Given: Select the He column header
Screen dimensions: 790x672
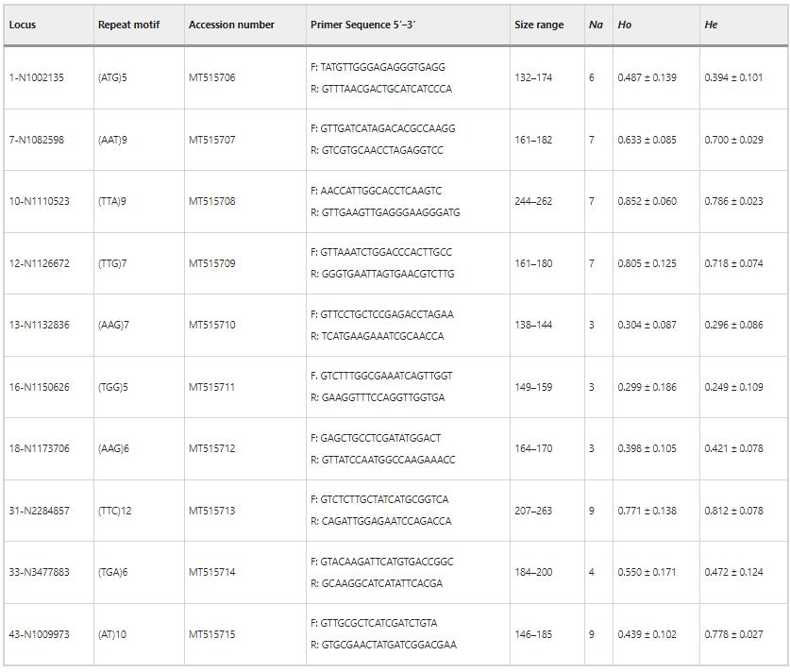Looking at the screenshot, I should (711, 25).
